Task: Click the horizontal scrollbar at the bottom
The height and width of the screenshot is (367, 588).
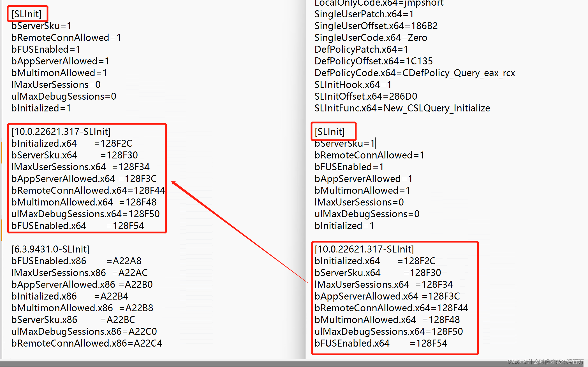Action: [x=252, y=364]
